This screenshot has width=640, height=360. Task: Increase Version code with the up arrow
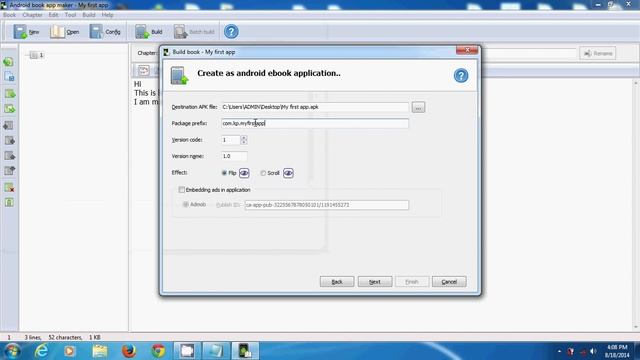[244, 138]
